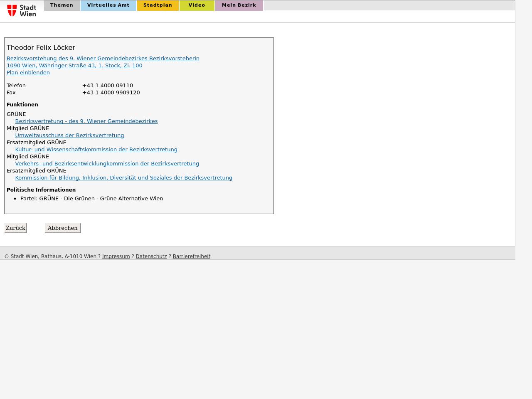
Task: Switch to Virtuelles Amt tab
Action: [x=108, y=5]
